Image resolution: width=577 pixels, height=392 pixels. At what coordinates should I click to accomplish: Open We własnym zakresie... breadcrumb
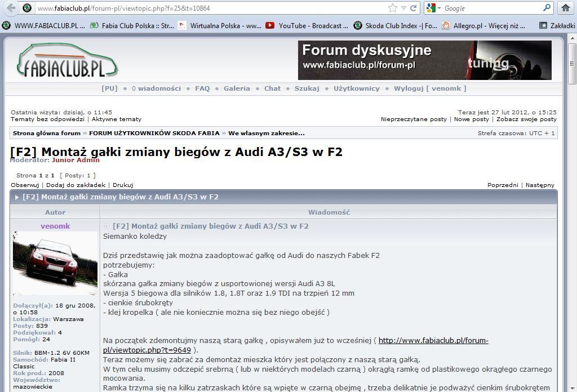[267, 133]
